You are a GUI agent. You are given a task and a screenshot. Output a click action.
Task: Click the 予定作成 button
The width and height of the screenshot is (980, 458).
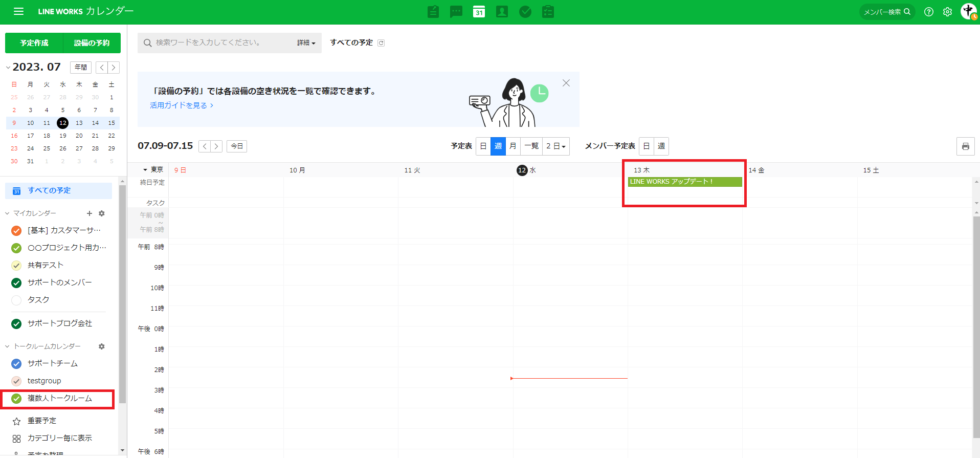point(34,43)
